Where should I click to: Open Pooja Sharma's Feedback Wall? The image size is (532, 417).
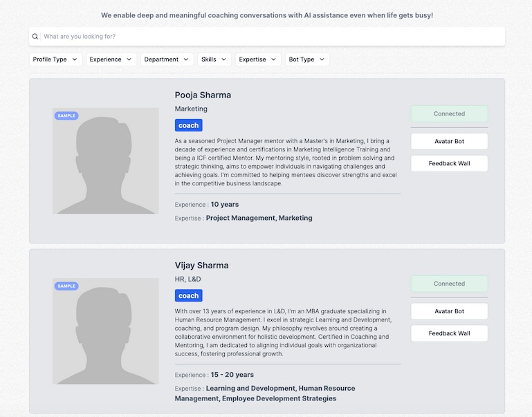pyautogui.click(x=449, y=163)
